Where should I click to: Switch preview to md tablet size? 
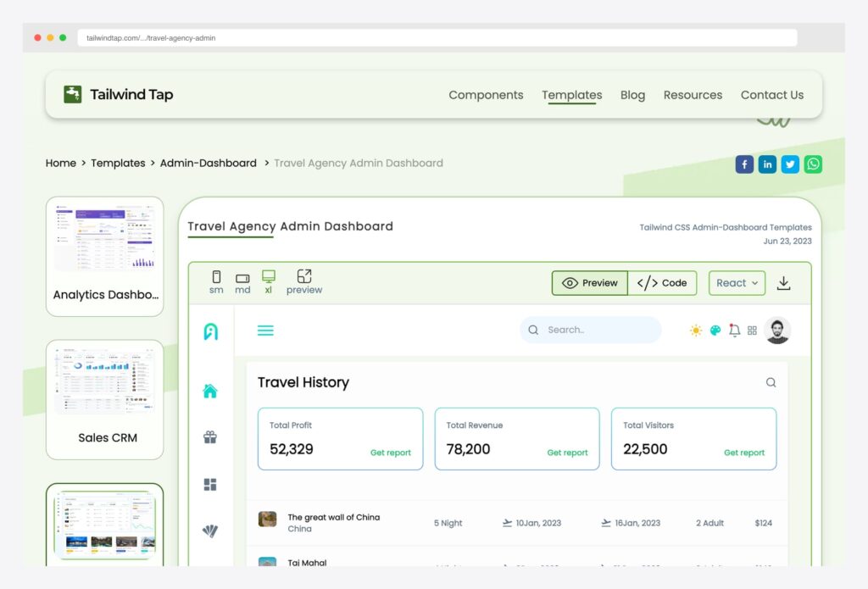coord(242,282)
